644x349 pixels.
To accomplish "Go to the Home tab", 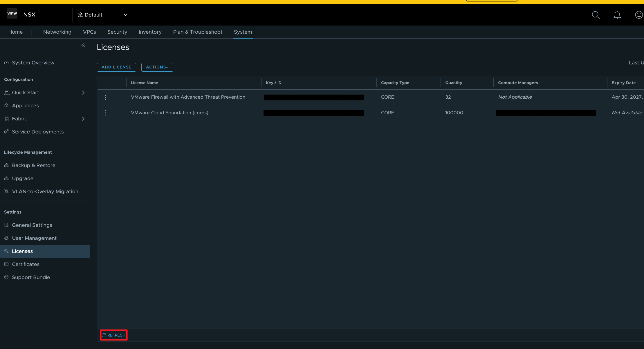I will (x=15, y=32).
